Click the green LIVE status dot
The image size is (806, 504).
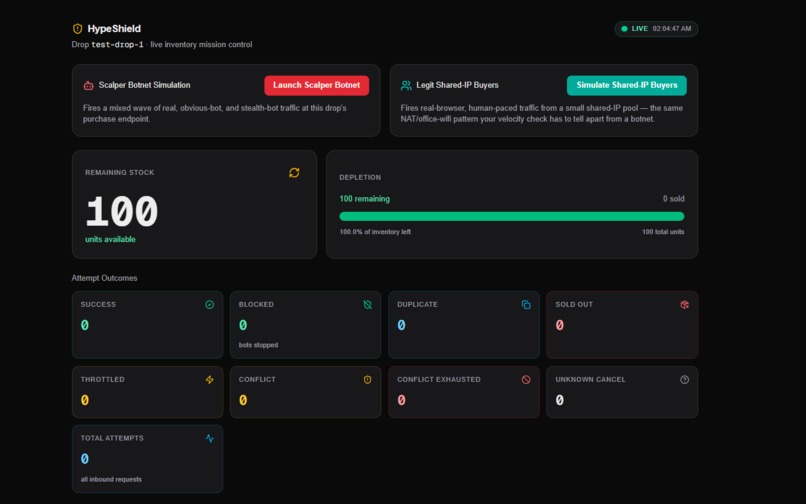[x=624, y=29]
